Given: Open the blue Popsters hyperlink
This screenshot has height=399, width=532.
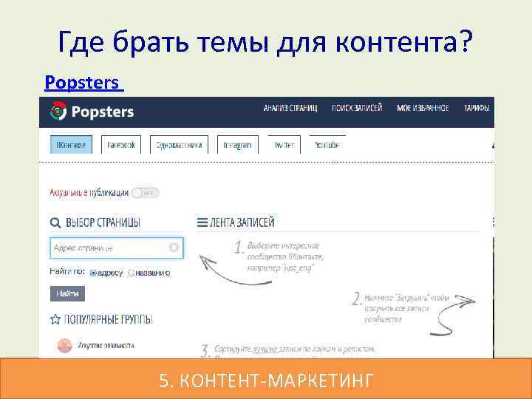Looking at the screenshot, I should pos(84,83).
